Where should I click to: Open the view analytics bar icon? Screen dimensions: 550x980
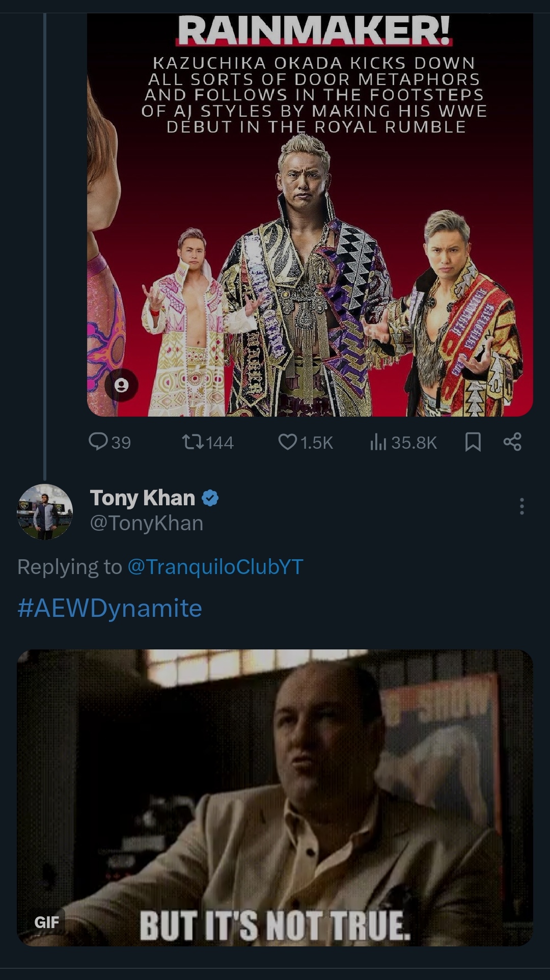pyautogui.click(x=378, y=442)
